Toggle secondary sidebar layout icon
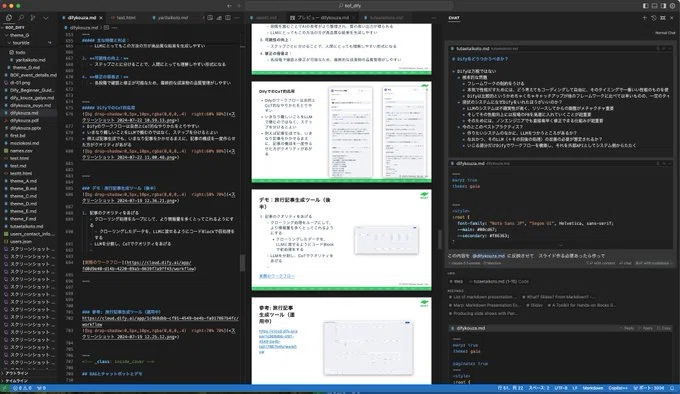Viewport: 680px width, 394px height. (x=663, y=6)
